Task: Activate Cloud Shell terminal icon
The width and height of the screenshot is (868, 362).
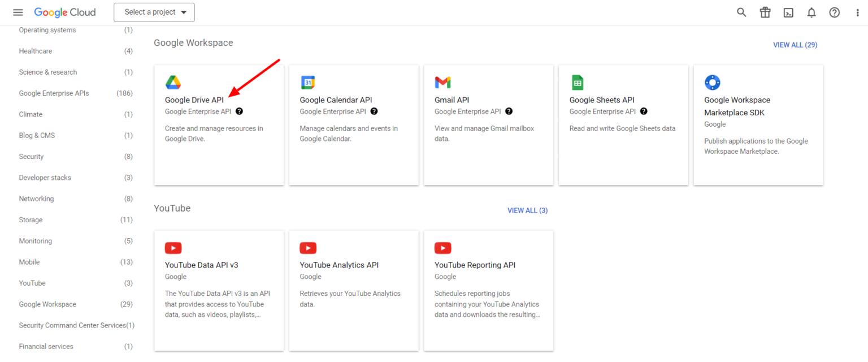Action: click(788, 12)
